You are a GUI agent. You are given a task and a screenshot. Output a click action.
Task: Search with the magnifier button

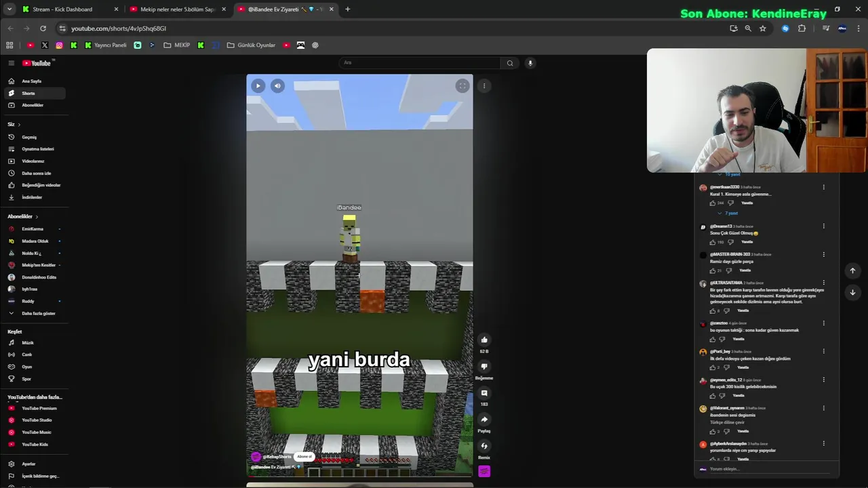coord(510,63)
